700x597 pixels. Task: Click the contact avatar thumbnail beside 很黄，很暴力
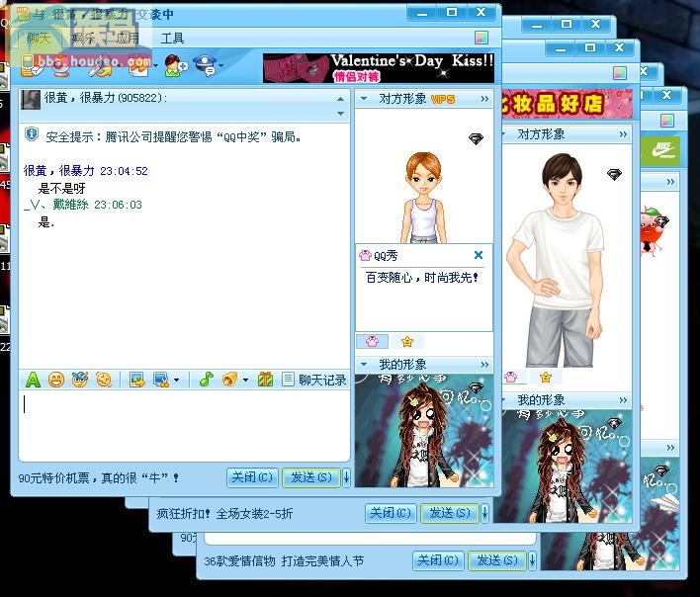click(x=31, y=99)
